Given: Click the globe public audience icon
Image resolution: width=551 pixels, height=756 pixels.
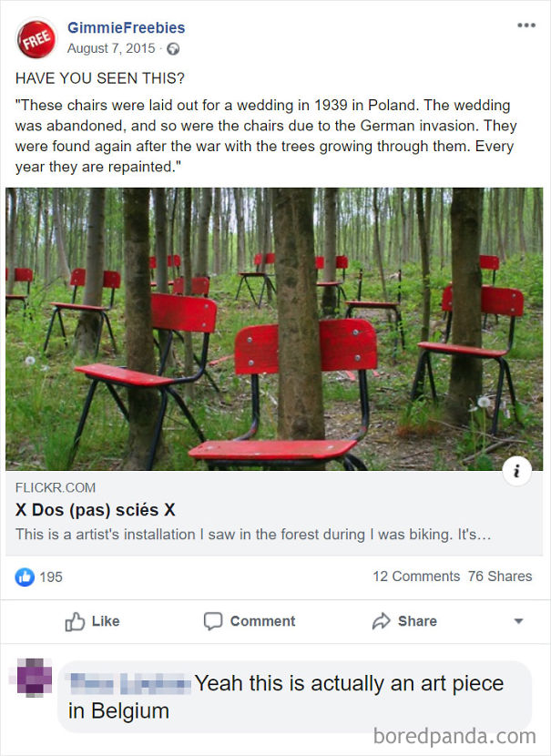Looking at the screenshot, I should click(x=173, y=49).
